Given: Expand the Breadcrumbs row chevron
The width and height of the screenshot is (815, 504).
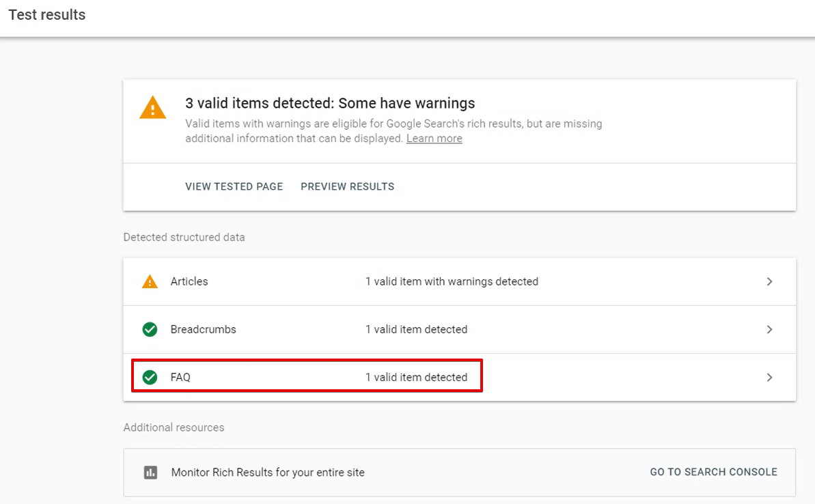Looking at the screenshot, I should (x=770, y=329).
